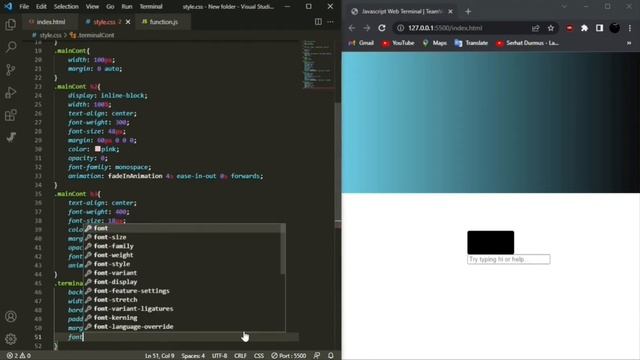This screenshot has width=640, height=360.
Task: Open Source Control view
Action: (11, 70)
